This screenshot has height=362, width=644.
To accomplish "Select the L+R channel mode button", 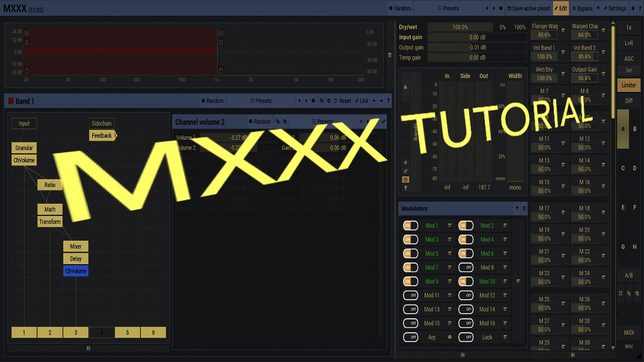I will click(x=629, y=43).
